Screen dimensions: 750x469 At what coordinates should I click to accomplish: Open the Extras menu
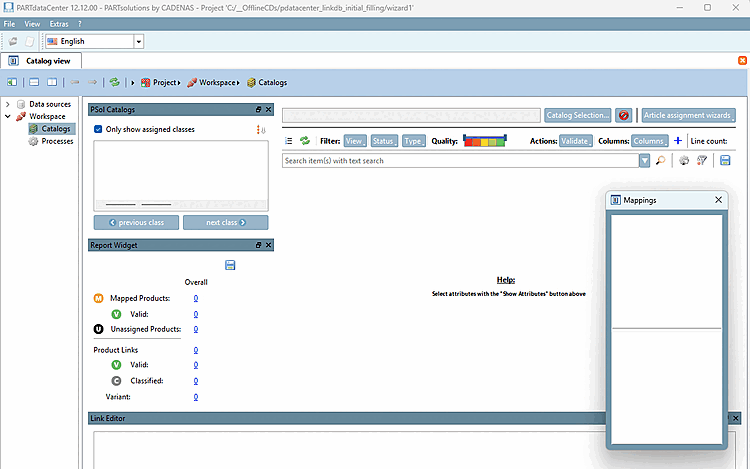tap(59, 24)
